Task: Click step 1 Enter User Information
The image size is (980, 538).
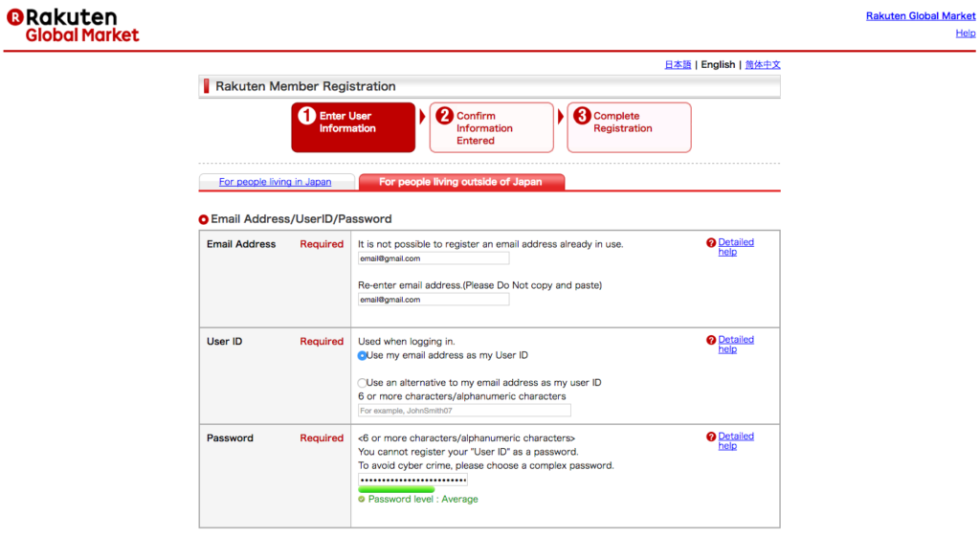Action: point(353,127)
